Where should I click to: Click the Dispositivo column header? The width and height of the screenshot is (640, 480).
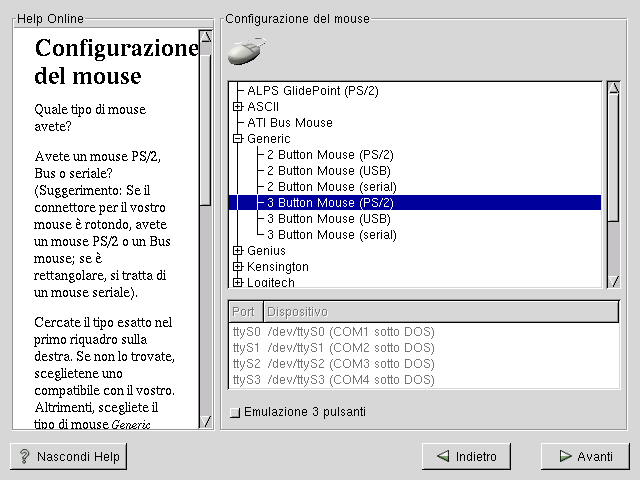[440, 312]
